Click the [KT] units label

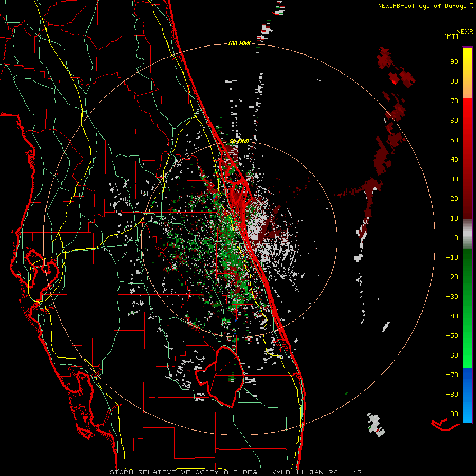click(451, 36)
